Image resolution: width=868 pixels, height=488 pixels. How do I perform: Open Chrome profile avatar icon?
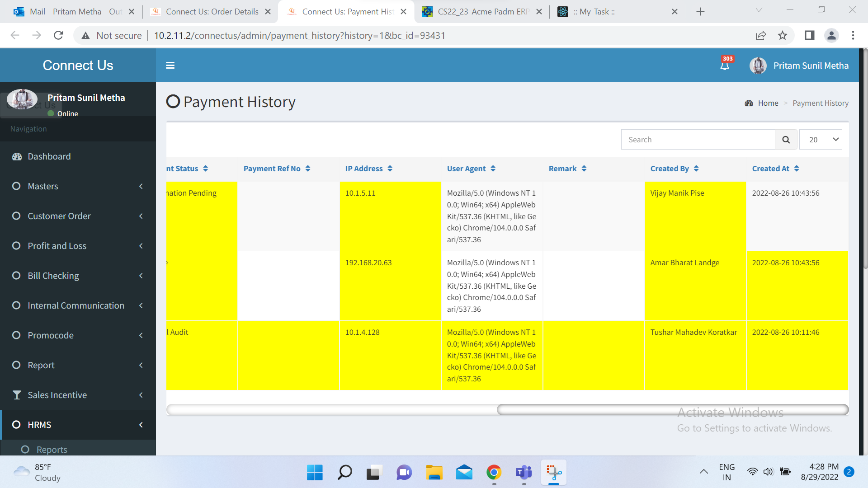coord(831,35)
